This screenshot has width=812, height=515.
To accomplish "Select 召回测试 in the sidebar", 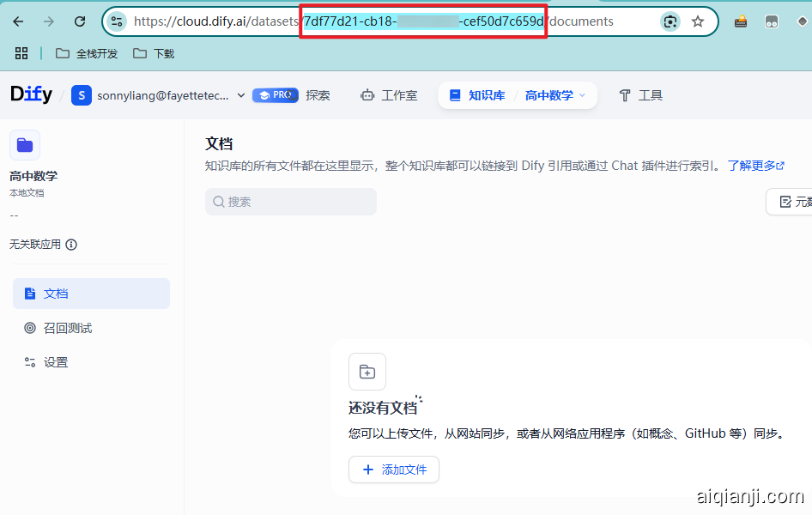I will click(68, 328).
